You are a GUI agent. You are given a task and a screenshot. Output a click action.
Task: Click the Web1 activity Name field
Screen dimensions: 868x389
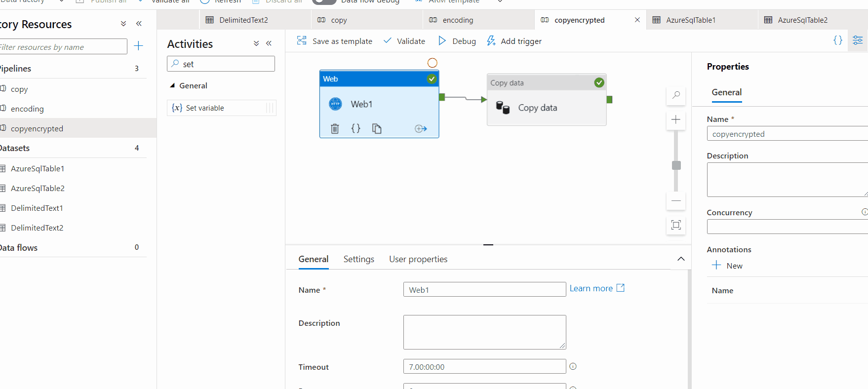[x=484, y=289]
